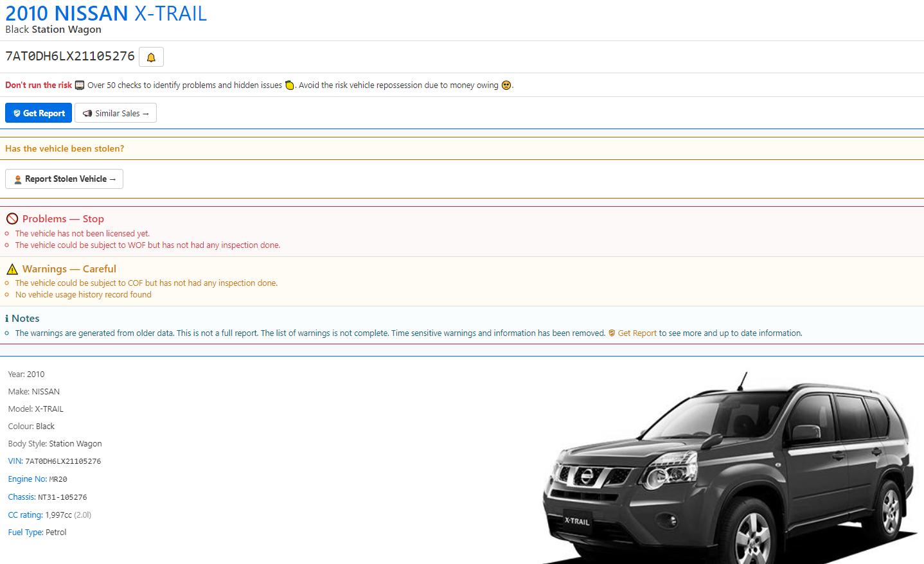
Task: Click the Problems stop sign icon
Action: point(12,219)
